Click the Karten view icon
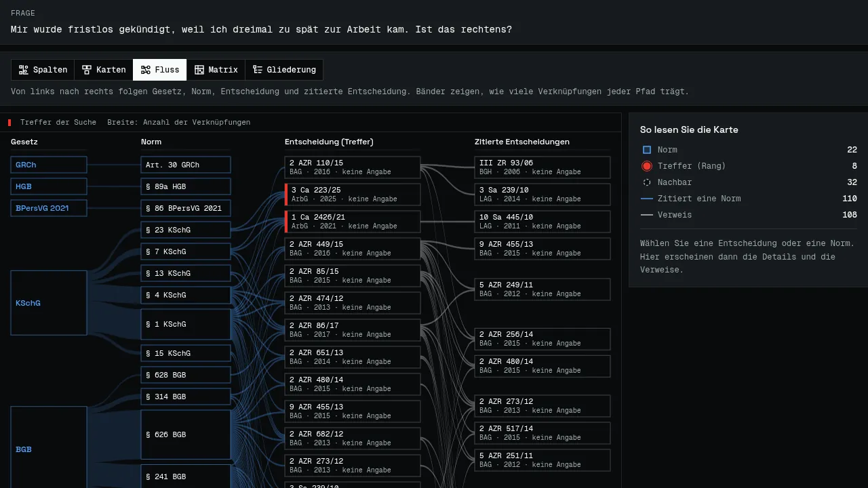 click(x=87, y=70)
